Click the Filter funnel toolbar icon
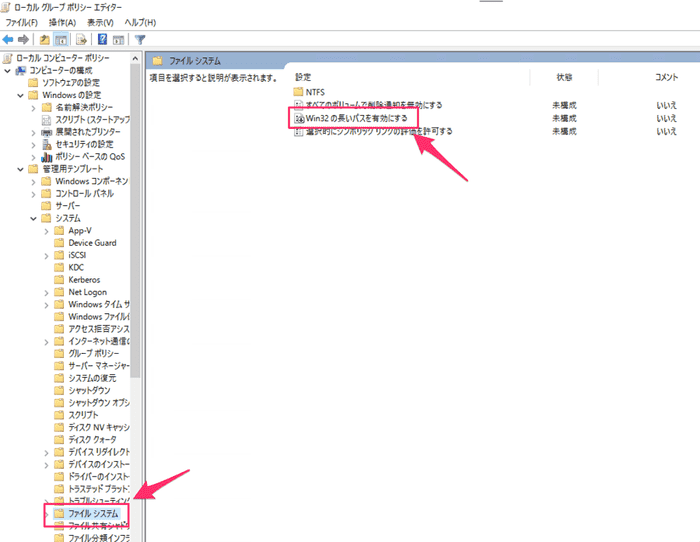Image resolution: width=700 pixels, height=542 pixels. point(140,40)
